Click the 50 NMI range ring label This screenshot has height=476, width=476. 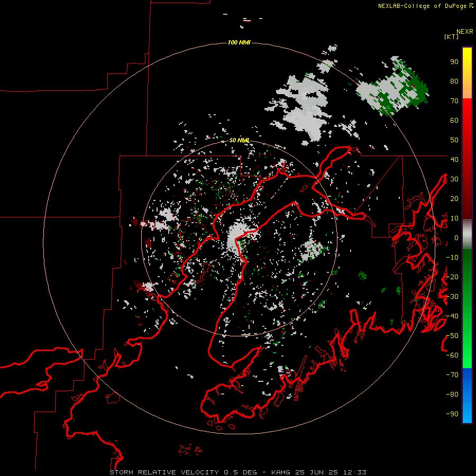coord(239,140)
